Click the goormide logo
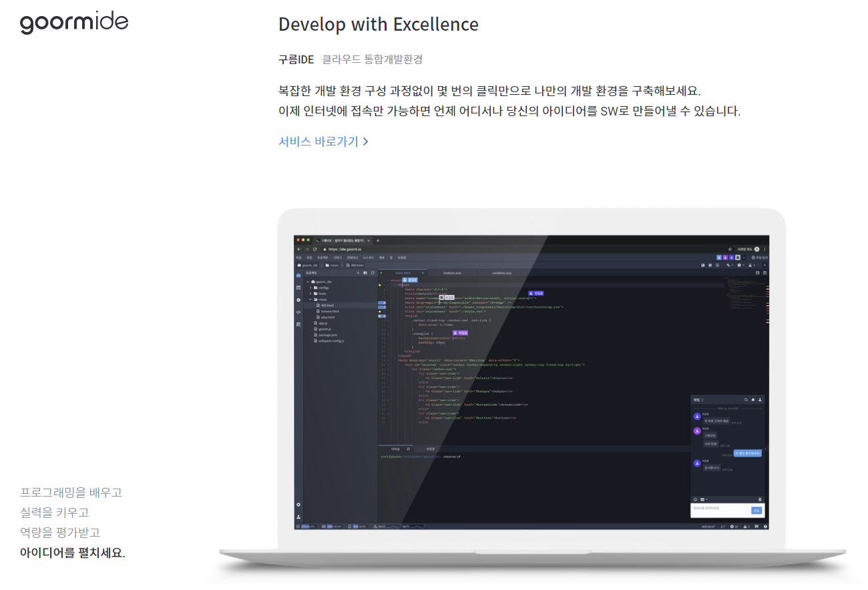The width and height of the screenshot is (868, 590). coord(74,23)
